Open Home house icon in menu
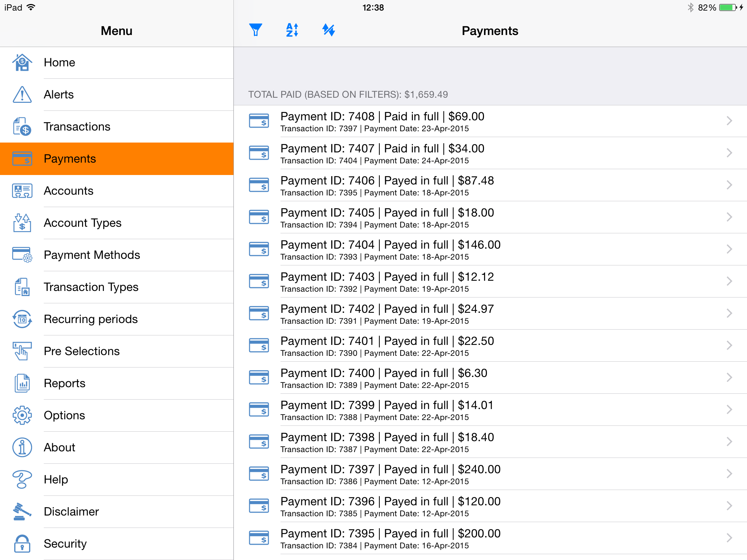Screen dimensions: 747x560 point(22,62)
